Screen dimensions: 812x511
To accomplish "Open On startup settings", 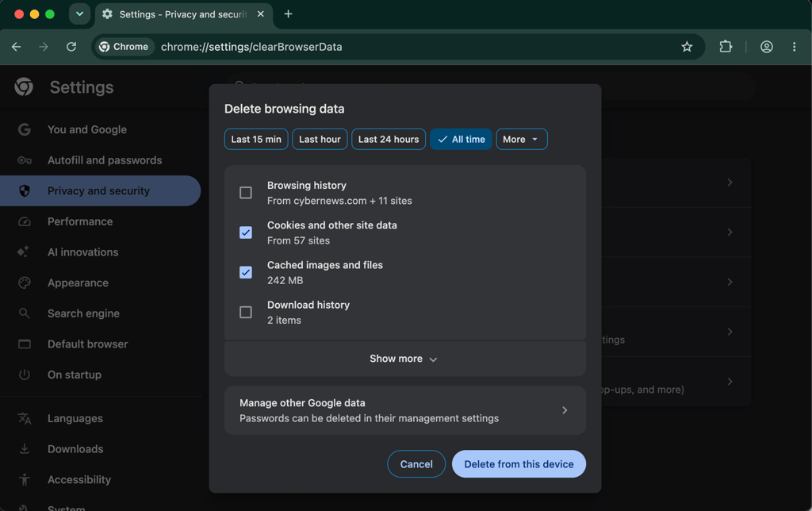I will click(x=101, y=375).
